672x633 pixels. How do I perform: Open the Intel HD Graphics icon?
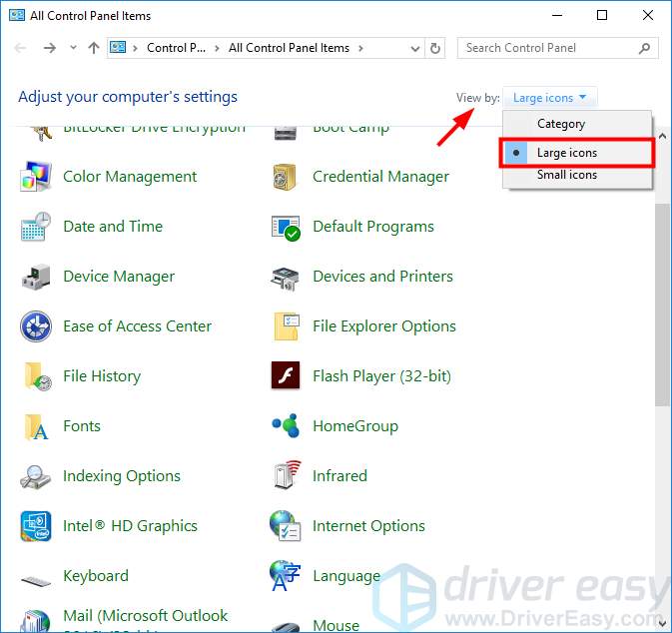pos(36,526)
